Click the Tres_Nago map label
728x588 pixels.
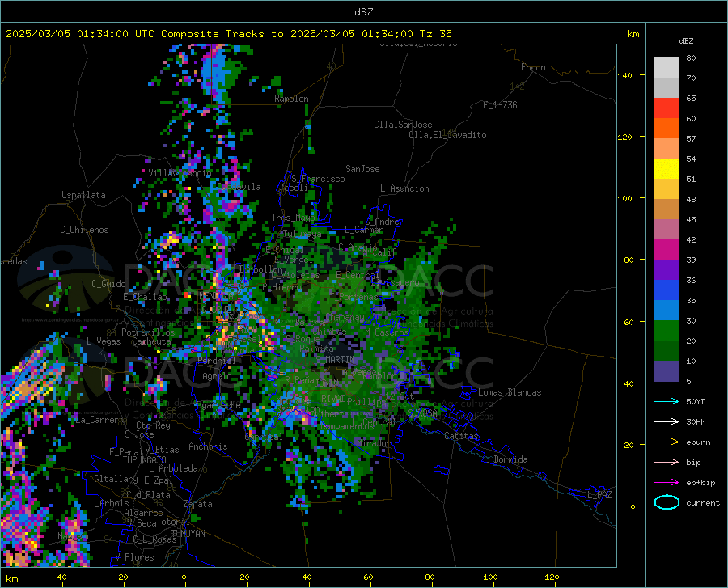click(293, 218)
